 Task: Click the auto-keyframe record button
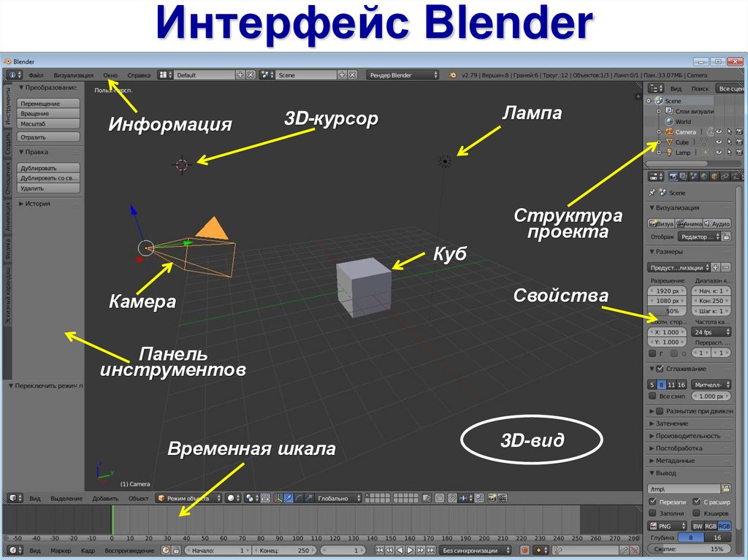(x=524, y=551)
